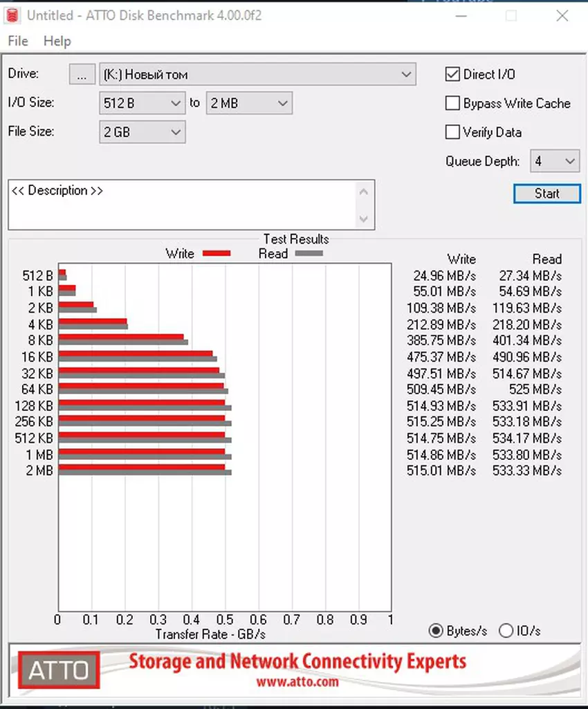Close the ATTO Disk Benchmark window
The width and height of the screenshot is (588, 709).
(x=562, y=16)
